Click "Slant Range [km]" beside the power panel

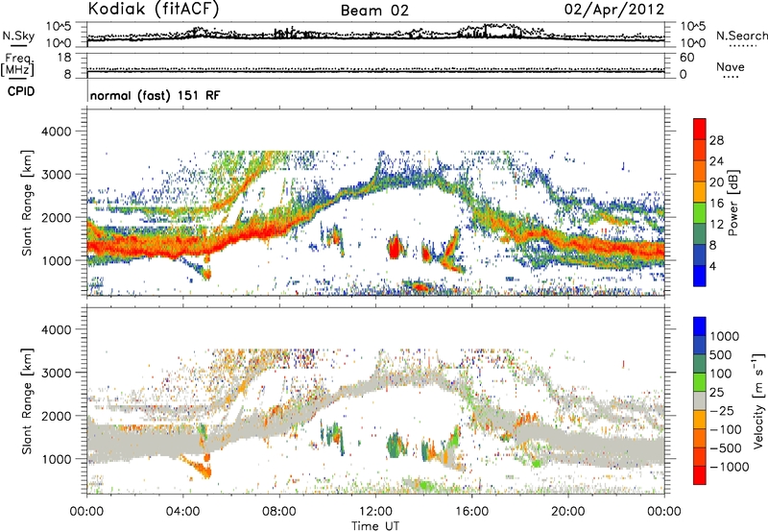(x=28, y=204)
